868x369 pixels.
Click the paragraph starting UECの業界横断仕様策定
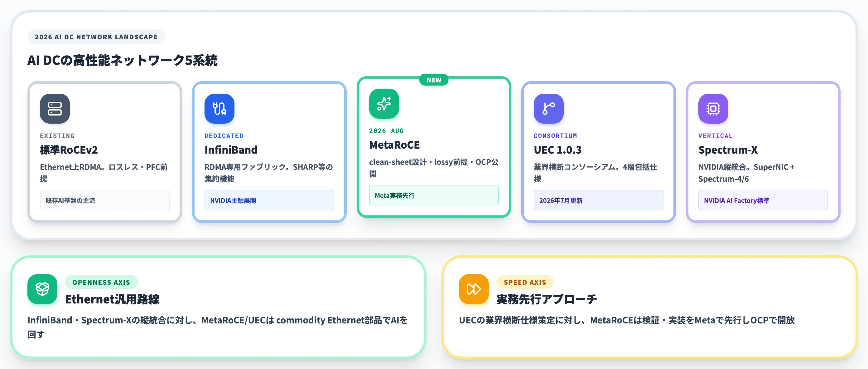coord(627,320)
